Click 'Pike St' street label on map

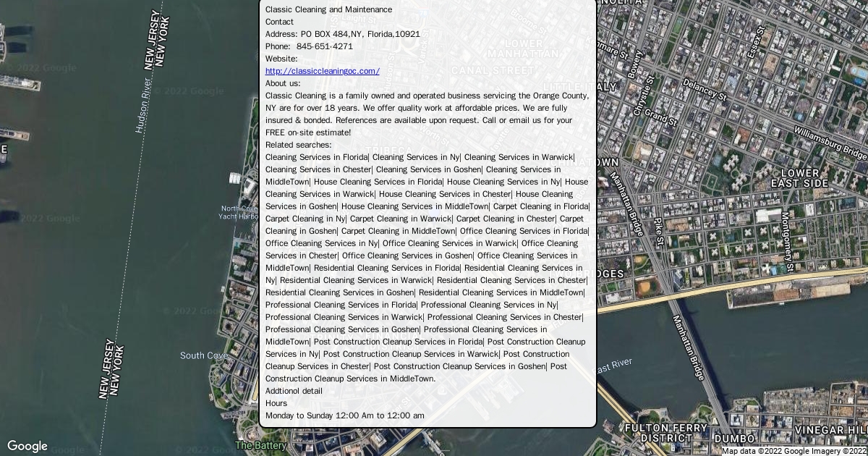pyautogui.click(x=660, y=230)
